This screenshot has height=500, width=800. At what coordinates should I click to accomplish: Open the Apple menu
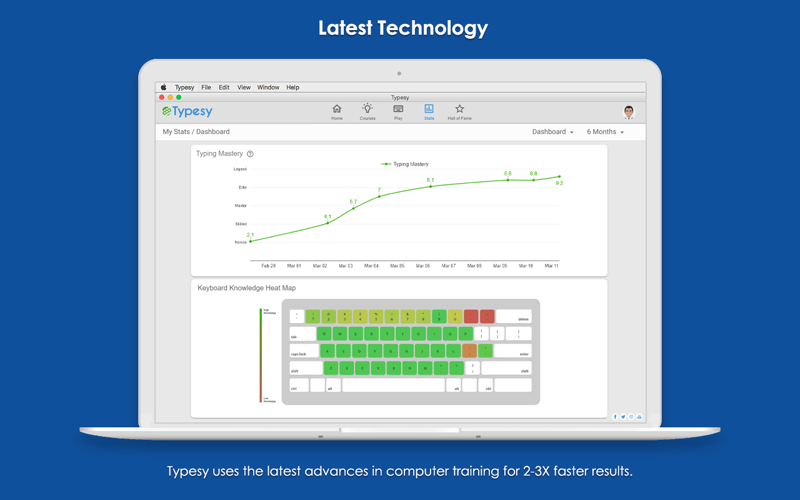pos(164,87)
